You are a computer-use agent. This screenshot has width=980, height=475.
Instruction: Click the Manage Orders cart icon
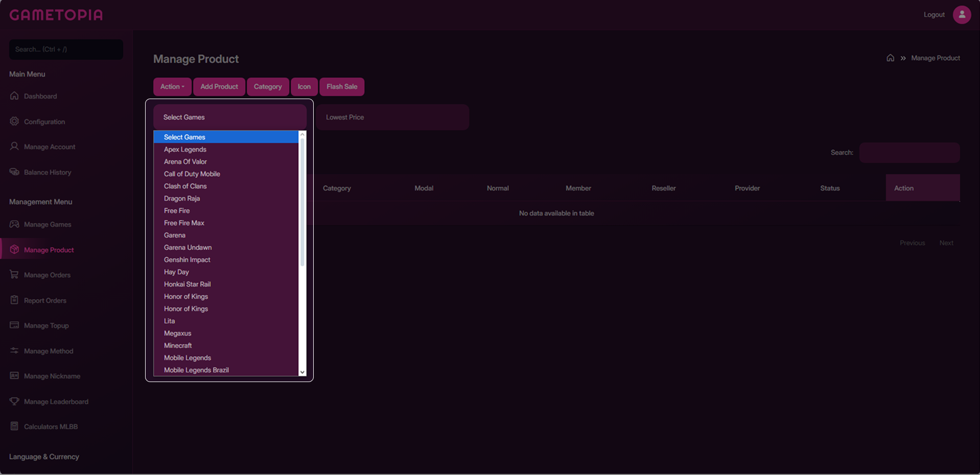click(14, 275)
